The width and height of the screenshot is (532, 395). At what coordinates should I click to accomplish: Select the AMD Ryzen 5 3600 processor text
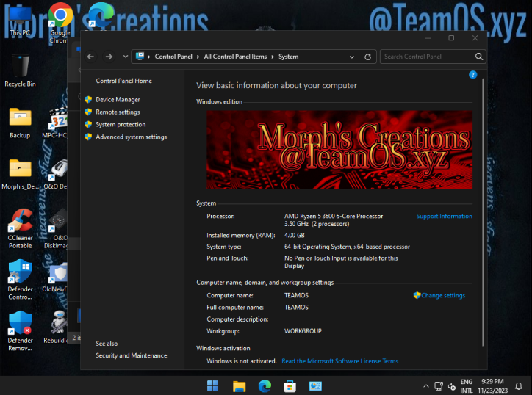click(x=334, y=217)
